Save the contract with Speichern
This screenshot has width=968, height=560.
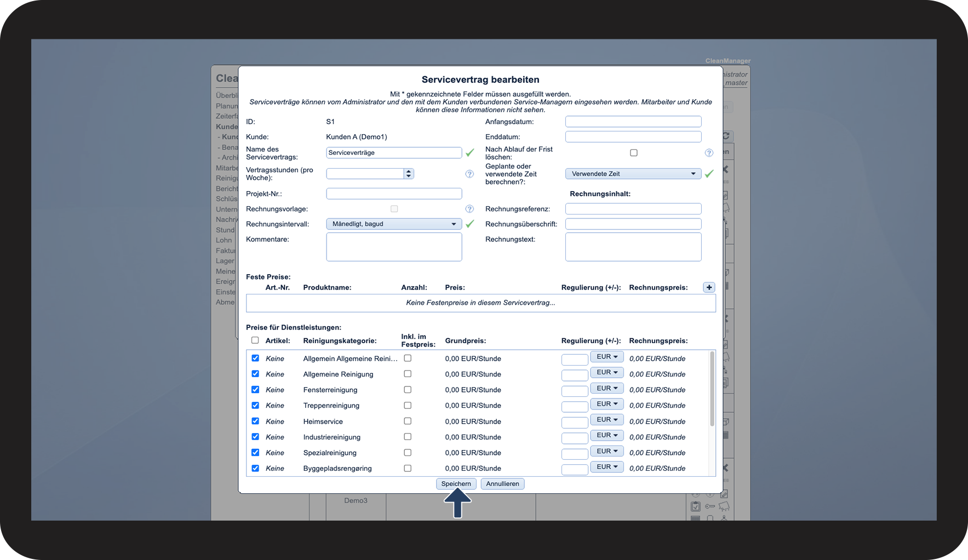tap(456, 484)
